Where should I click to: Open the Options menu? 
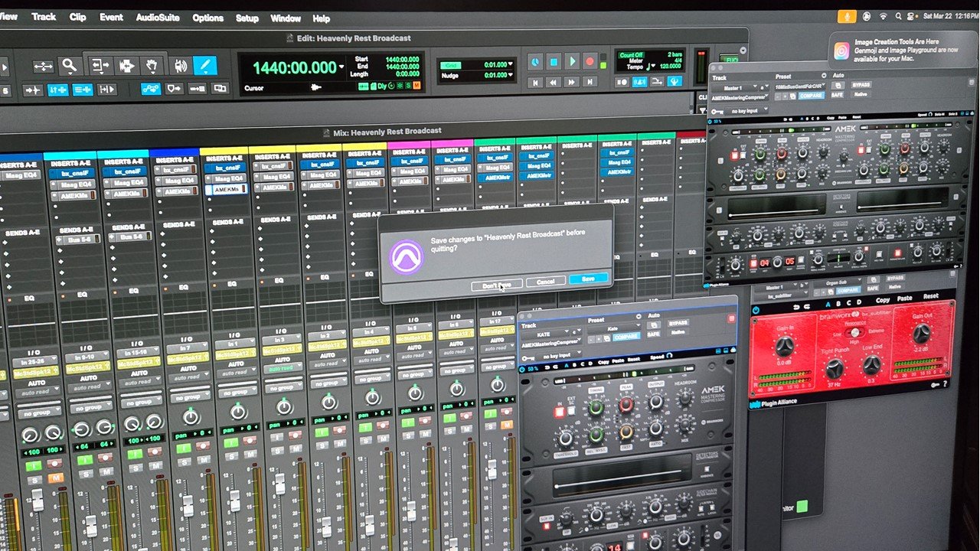[x=207, y=18]
